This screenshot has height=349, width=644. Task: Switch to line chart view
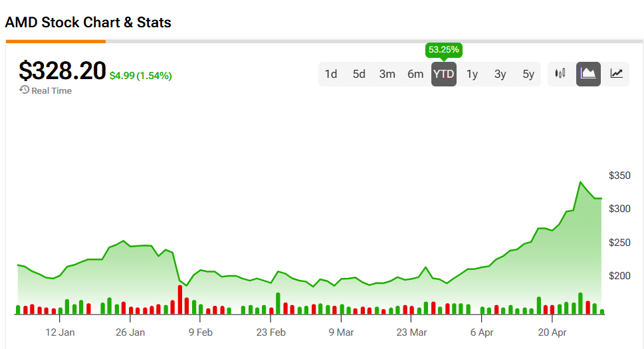click(x=616, y=74)
